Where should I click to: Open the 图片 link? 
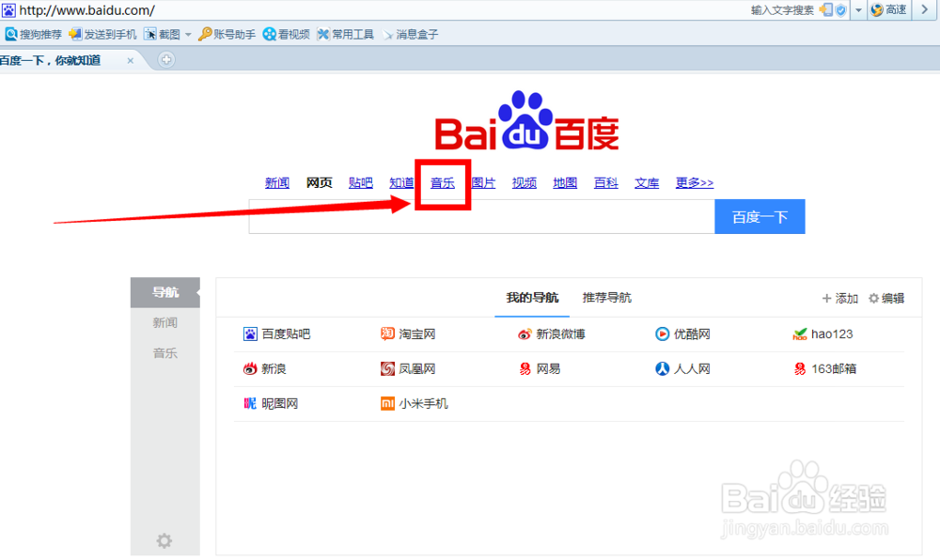pos(483,182)
